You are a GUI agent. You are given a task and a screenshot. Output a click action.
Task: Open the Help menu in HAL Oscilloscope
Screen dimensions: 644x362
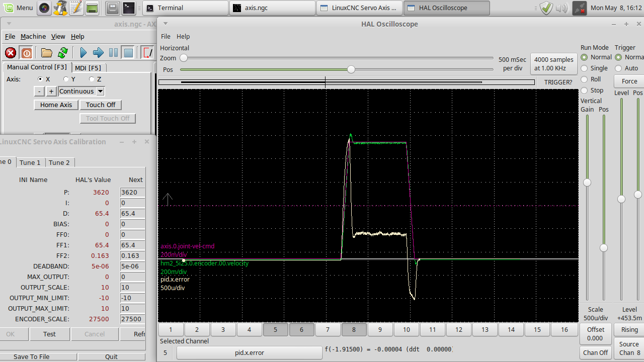point(183,37)
